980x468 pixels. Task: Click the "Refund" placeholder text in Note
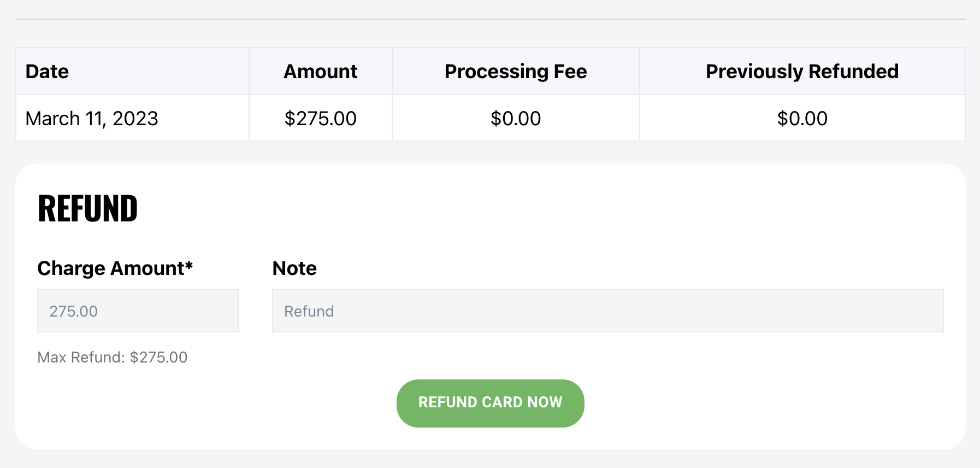[309, 311]
